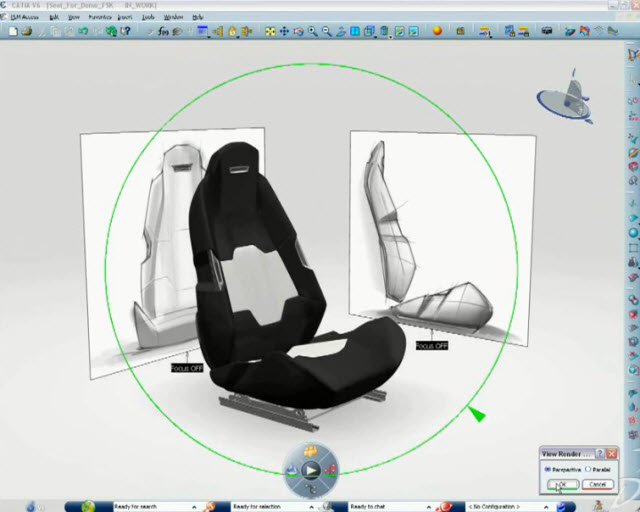Click the orange sphere Apply Material icon
Screen dimensions: 640x512
coord(437,31)
